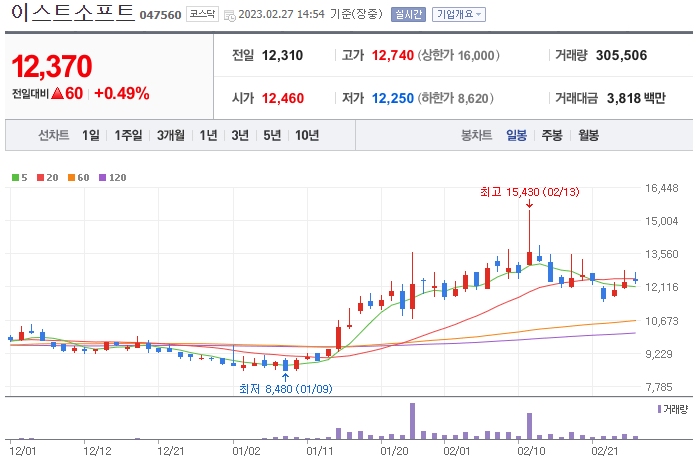The width and height of the screenshot is (693, 460).
Task: Select the 1일 line chart tab
Action: tap(91, 135)
